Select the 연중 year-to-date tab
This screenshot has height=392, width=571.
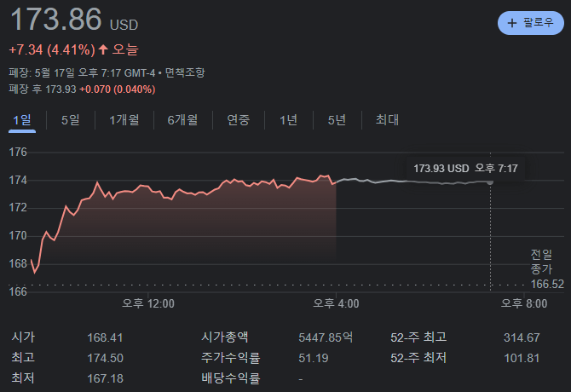[239, 120]
